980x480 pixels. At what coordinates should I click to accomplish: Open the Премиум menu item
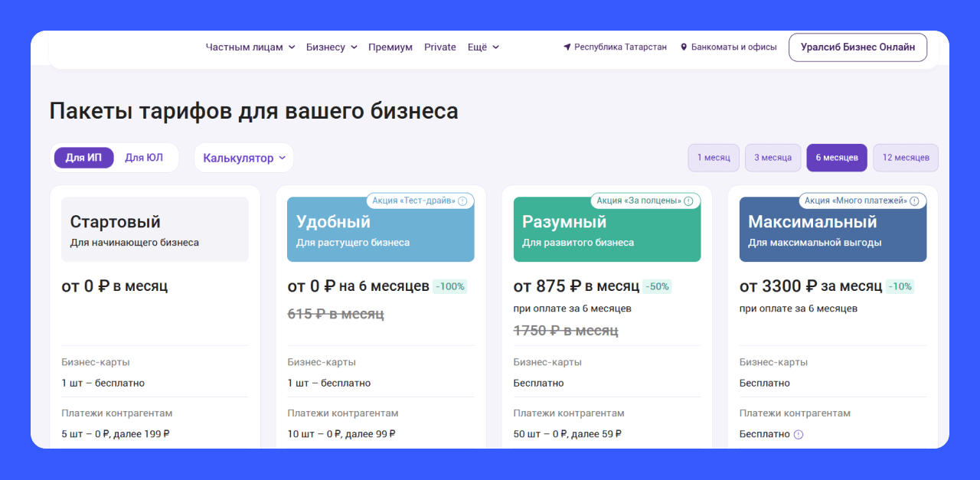click(x=390, y=47)
